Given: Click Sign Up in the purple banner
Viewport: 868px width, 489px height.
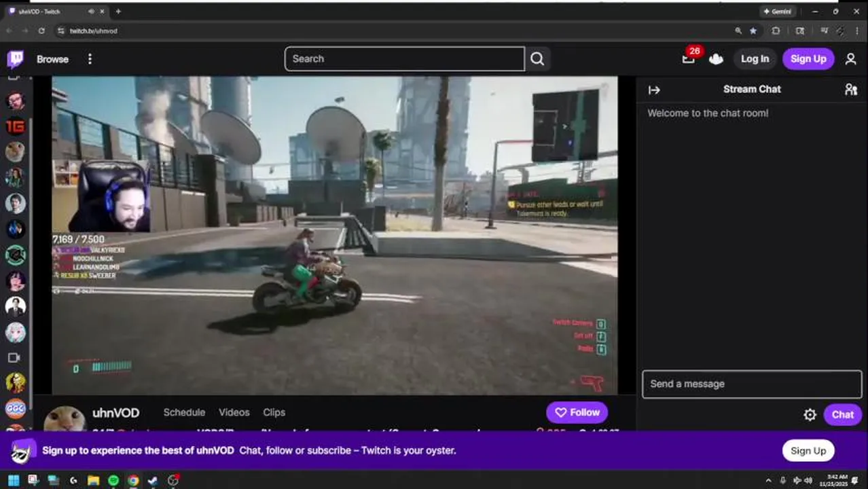Looking at the screenshot, I should pos(808,451).
